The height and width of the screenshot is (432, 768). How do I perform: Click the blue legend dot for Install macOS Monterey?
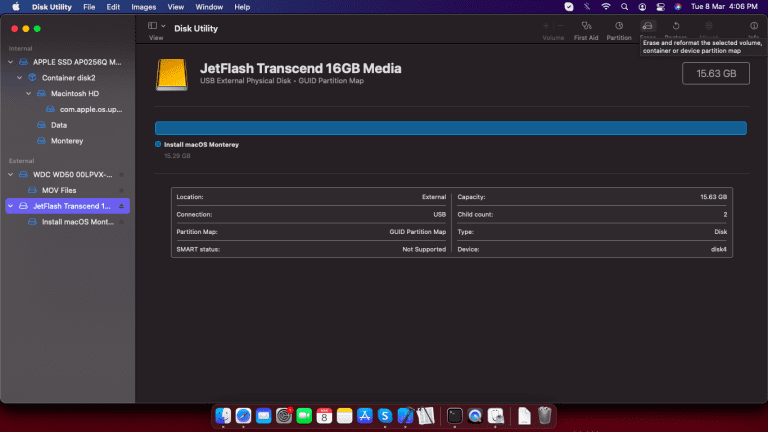click(x=158, y=144)
